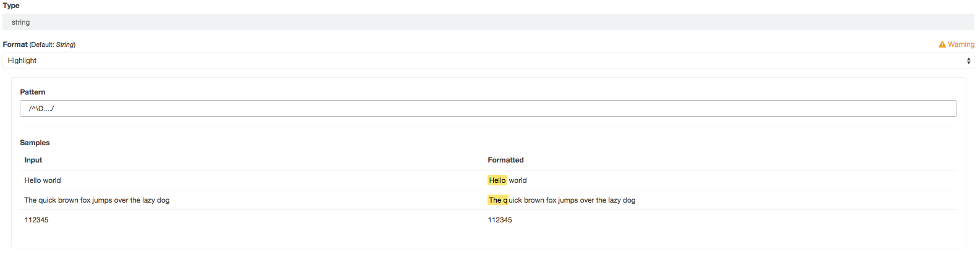This screenshot has width=980, height=257.
Task: Click the highlighted Hello text
Action: coord(497,180)
